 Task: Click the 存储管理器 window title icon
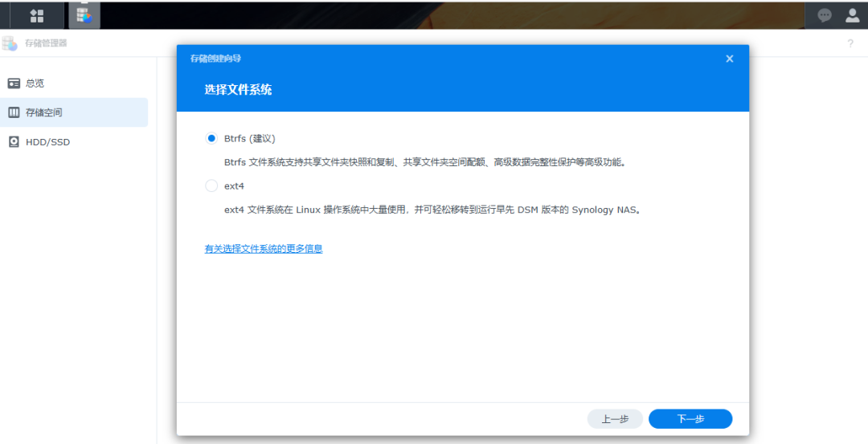[10, 43]
